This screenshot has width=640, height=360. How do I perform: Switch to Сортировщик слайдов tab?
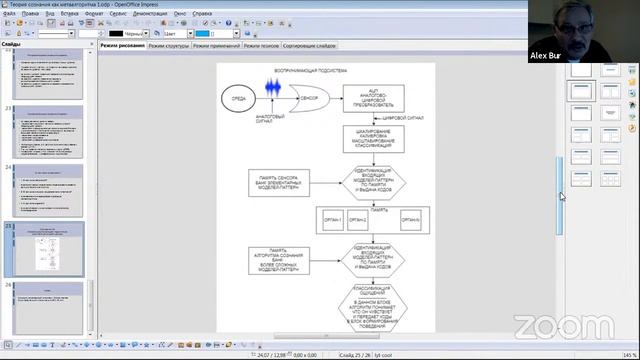coord(309,46)
